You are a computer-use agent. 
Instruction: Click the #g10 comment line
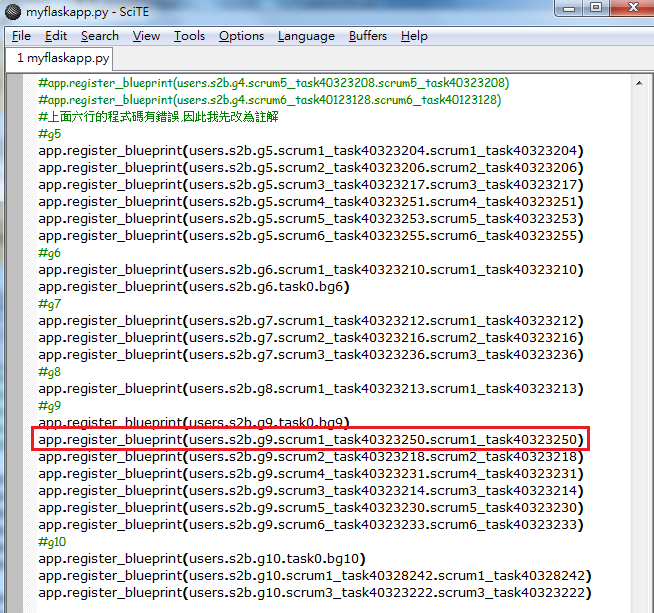pyautogui.click(x=52, y=542)
